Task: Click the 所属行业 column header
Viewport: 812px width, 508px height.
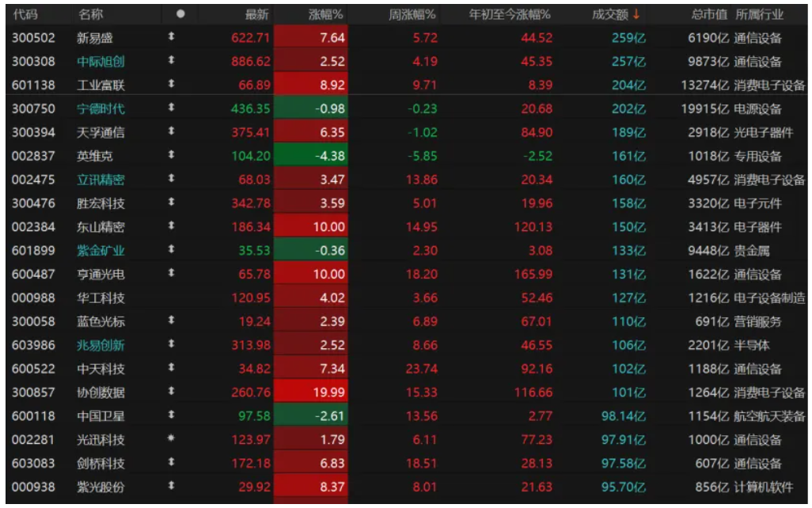Action: pyautogui.click(x=759, y=14)
